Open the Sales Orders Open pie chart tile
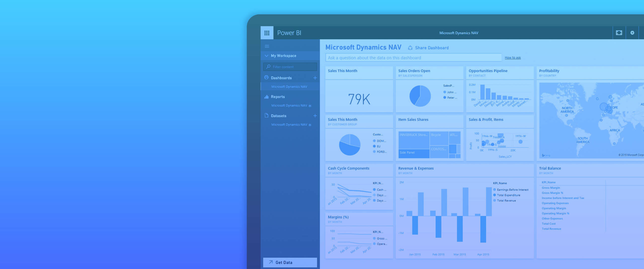644x269 pixels. 429,89
